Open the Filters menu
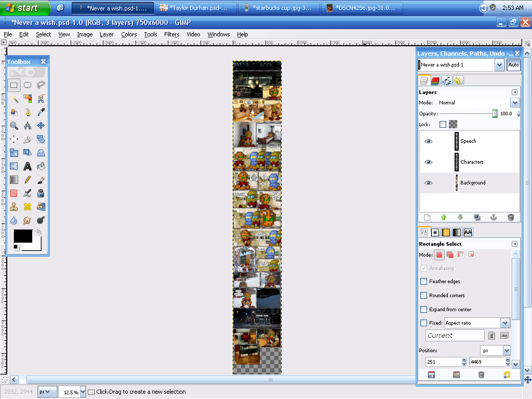Screen dimensions: 532x399 (171, 34)
